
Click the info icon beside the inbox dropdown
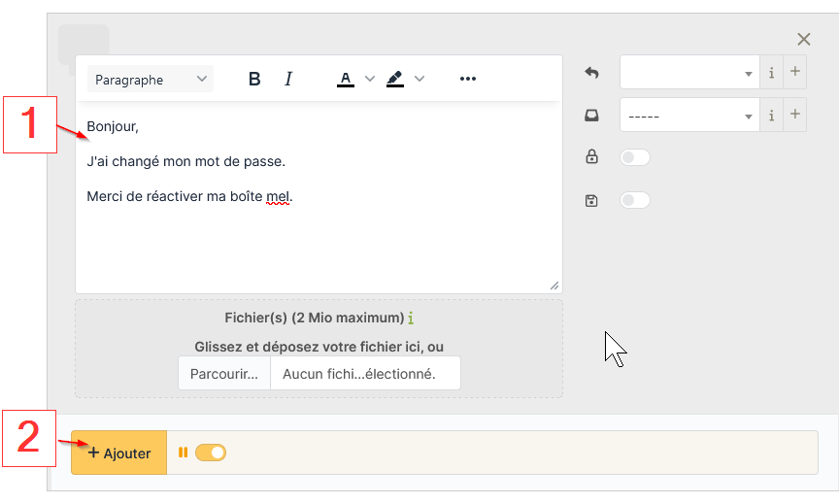pos(771,116)
